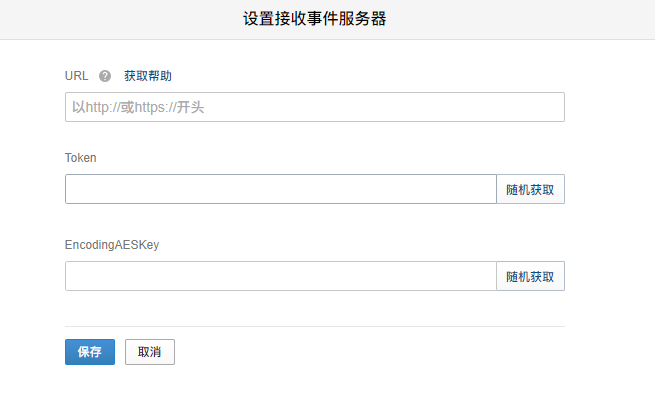Generate random Token with 随机获取 button
655x398 pixels.
pyautogui.click(x=530, y=189)
